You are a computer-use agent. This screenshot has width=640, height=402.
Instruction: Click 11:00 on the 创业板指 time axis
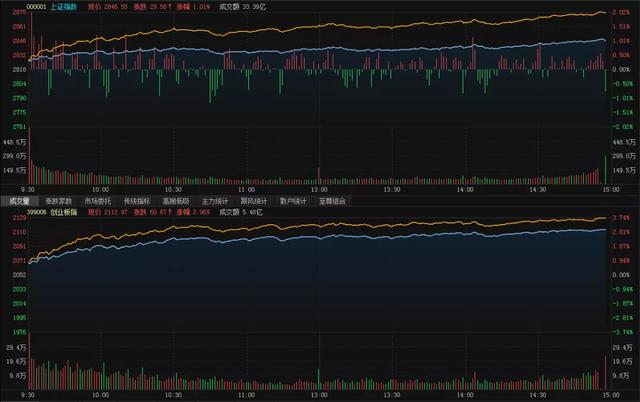[x=247, y=395]
